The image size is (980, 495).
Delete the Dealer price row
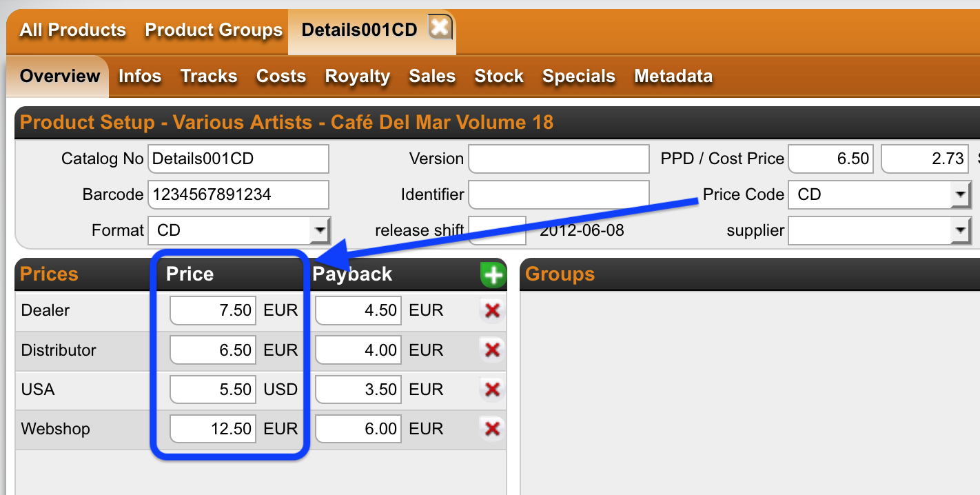(x=491, y=311)
